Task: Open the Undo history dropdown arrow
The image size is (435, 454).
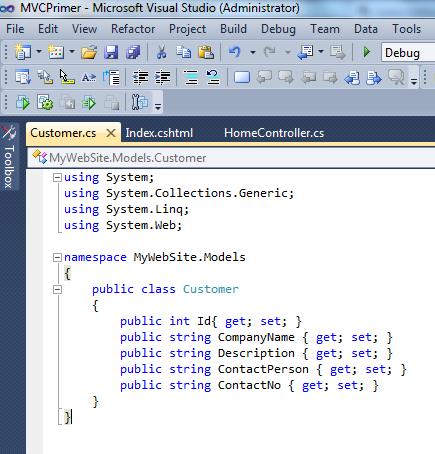Action: (253, 52)
